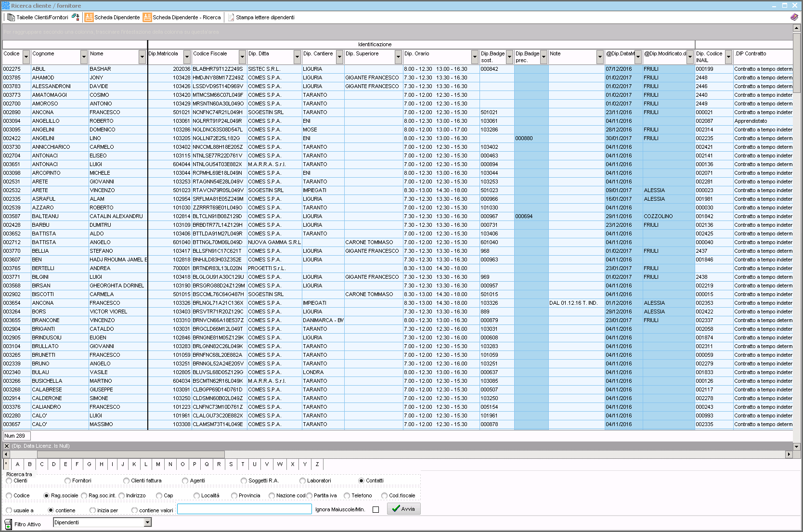
Task: Select the Agenti radio button
Action: pos(185,480)
